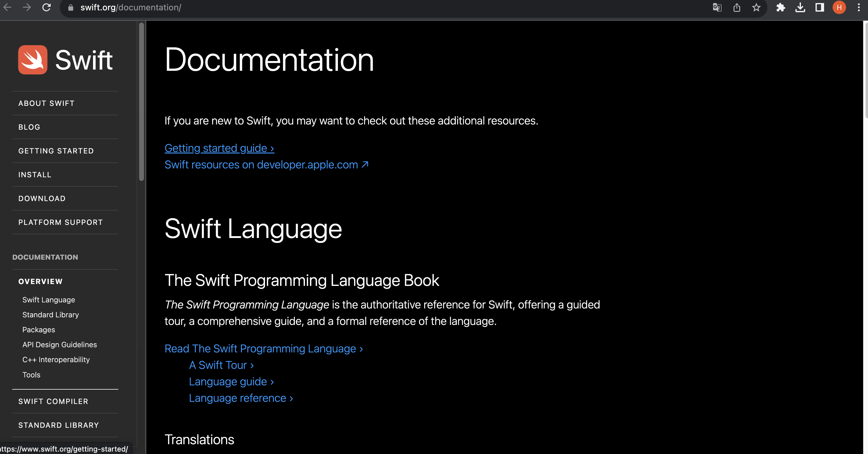Bookmark this page with the star icon

point(756,7)
